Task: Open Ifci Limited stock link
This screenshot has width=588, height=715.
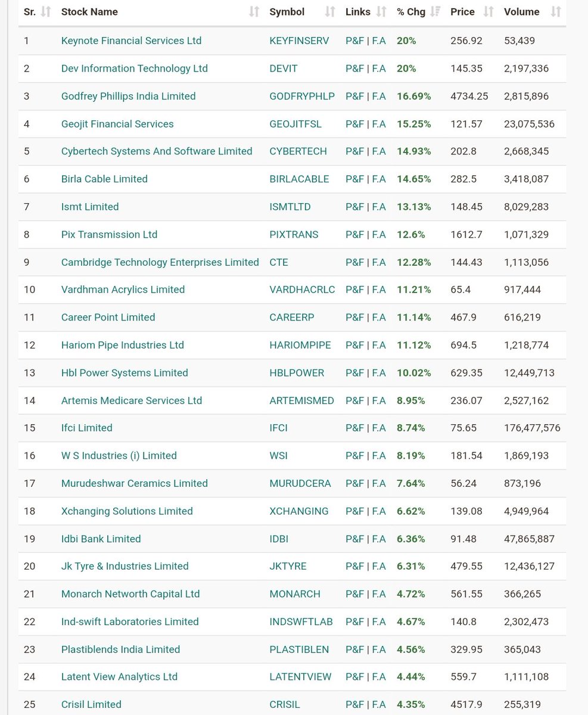Action: pos(87,428)
